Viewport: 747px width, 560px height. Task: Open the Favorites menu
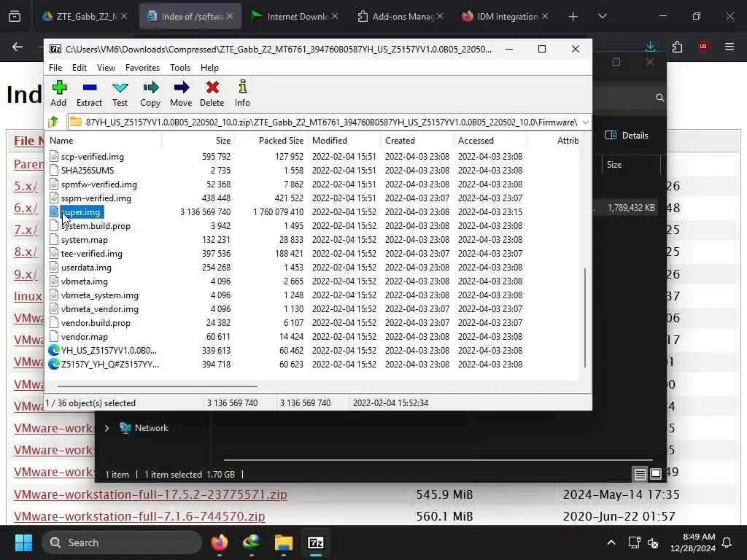[x=142, y=68]
